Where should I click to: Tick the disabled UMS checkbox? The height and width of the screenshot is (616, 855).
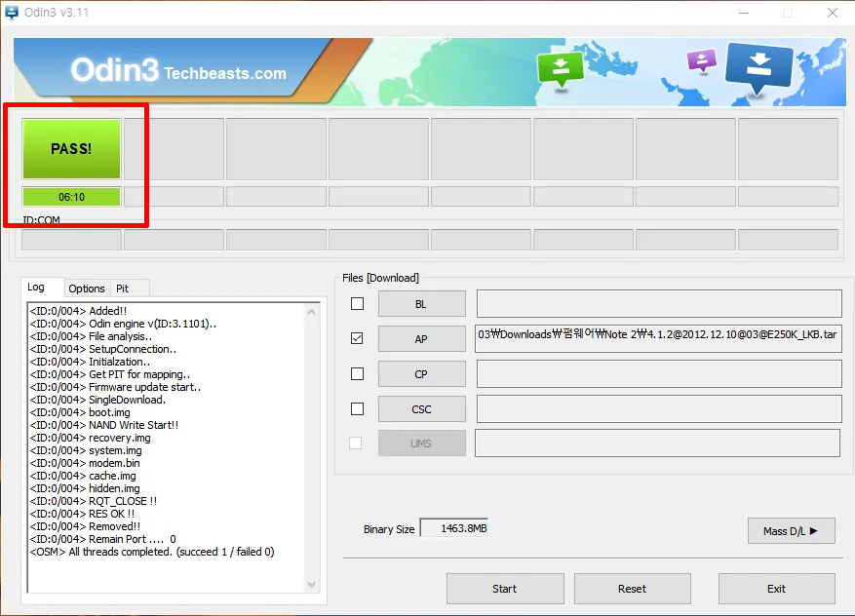(x=356, y=443)
